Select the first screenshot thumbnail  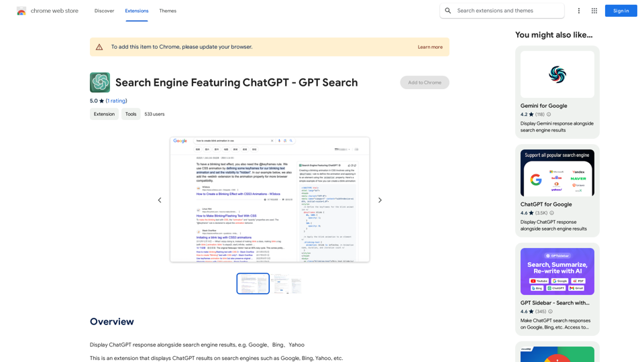[x=253, y=284]
